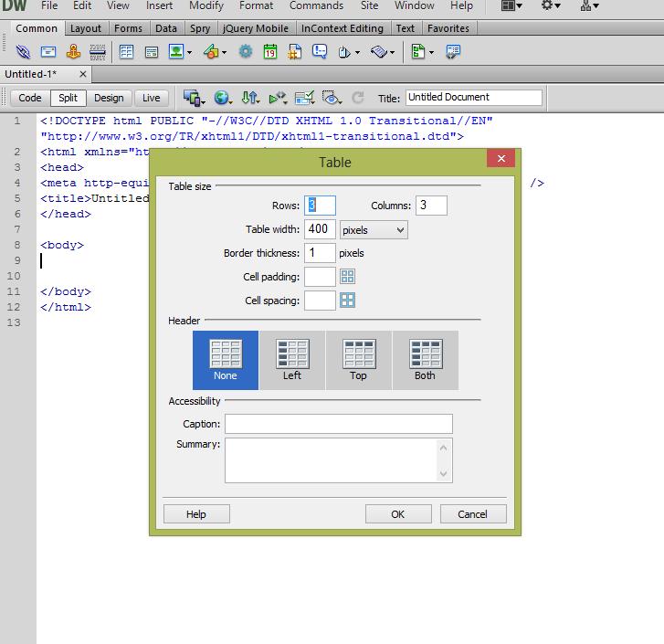Screen dimensions: 664x644
Task: Switch to the Layout tab
Action: (x=86, y=28)
